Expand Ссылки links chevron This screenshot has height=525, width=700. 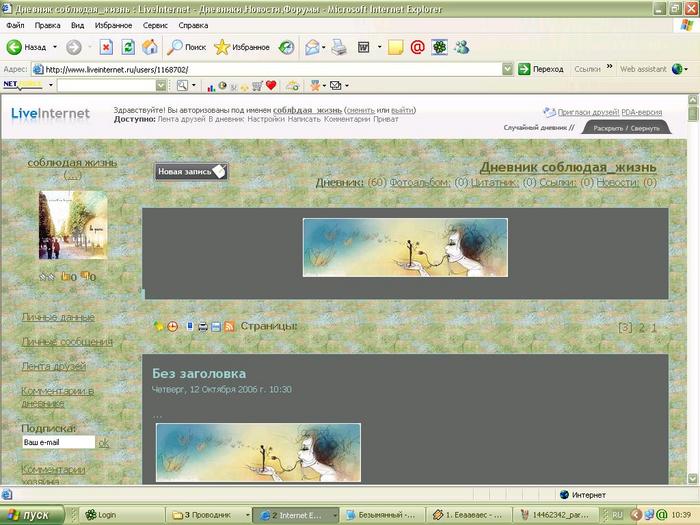pos(609,67)
